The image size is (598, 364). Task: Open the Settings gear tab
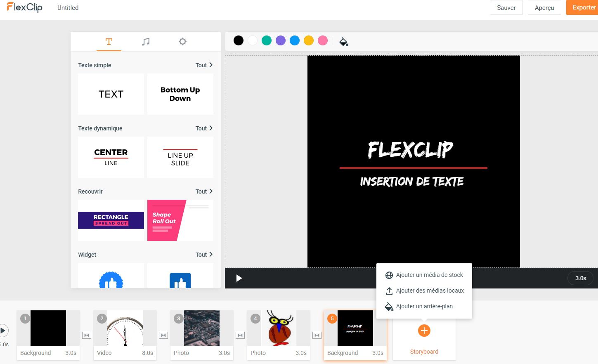tap(182, 42)
